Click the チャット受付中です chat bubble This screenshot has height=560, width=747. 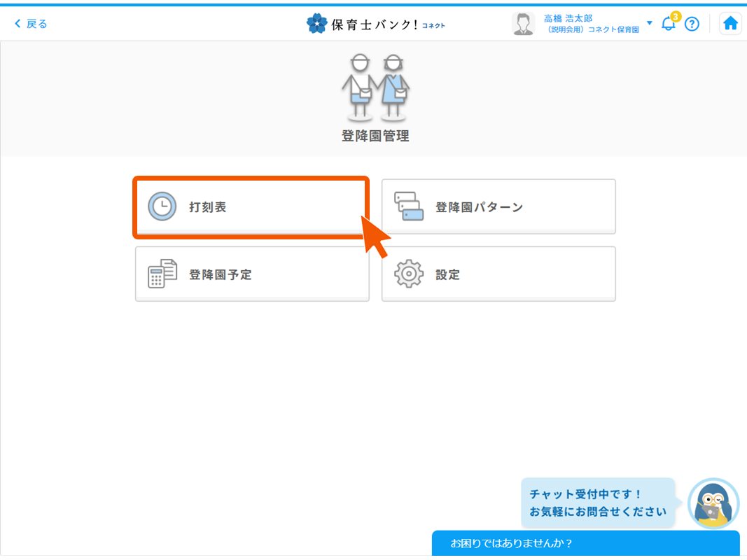point(597,503)
